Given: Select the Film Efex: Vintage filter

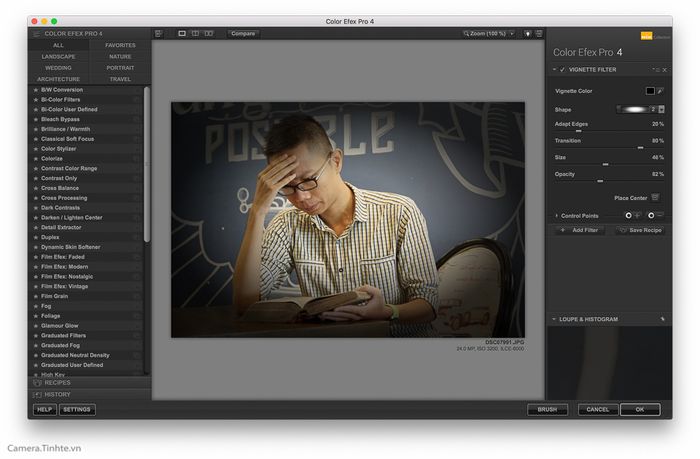Looking at the screenshot, I should tap(87, 286).
